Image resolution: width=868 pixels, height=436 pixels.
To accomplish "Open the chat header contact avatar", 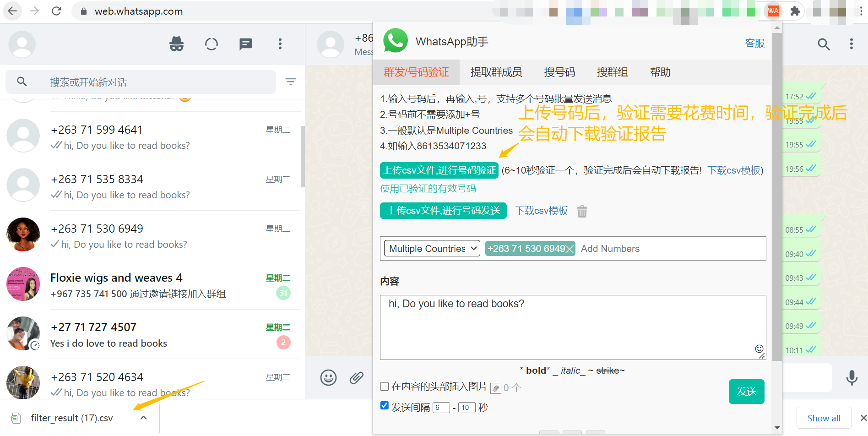I will [x=331, y=44].
